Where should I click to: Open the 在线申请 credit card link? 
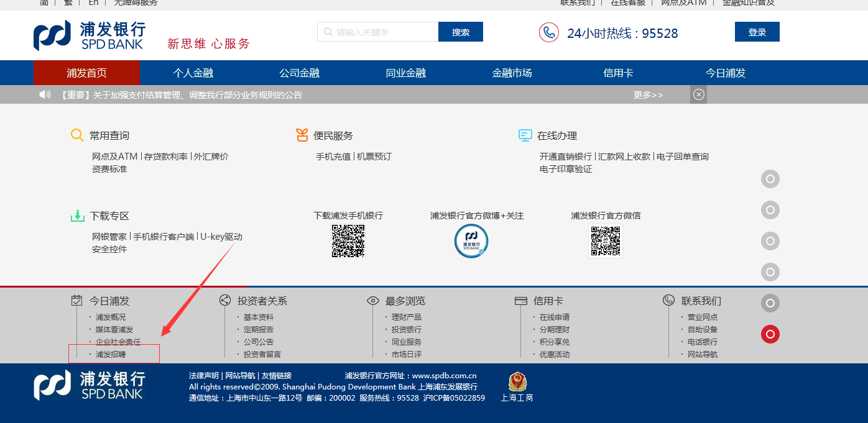coord(555,317)
